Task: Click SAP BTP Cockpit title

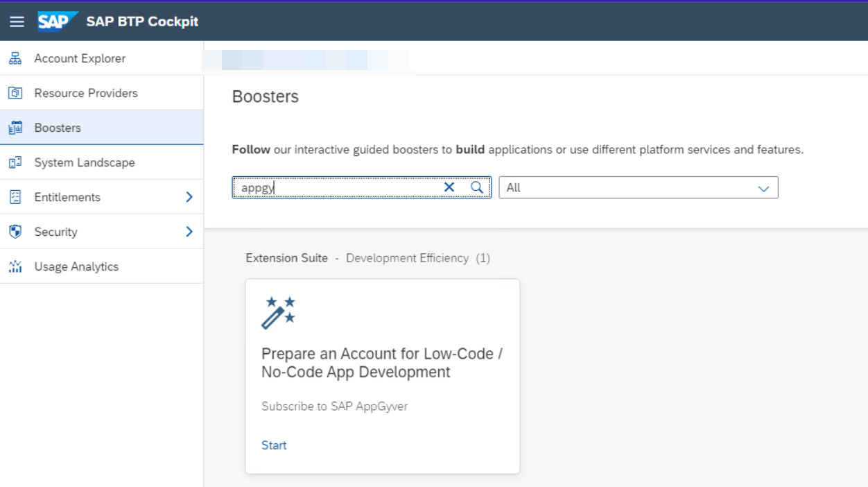Action: pyautogui.click(x=142, y=22)
